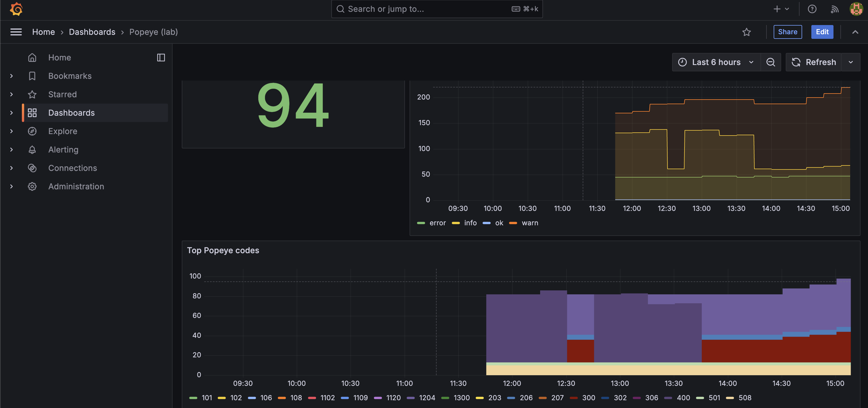Click the Administration gear icon
This screenshot has width=868, height=408.
pyautogui.click(x=32, y=186)
